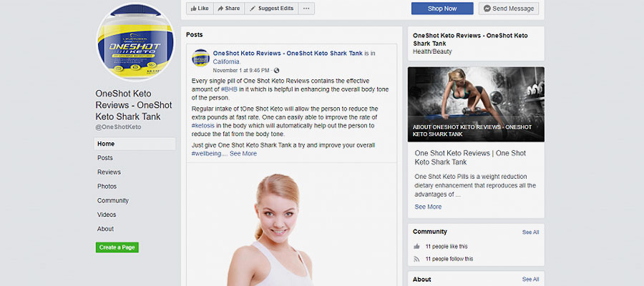Screen dimensions: 644x286
Task: Open Community in the sidebar
Action: 113,201
